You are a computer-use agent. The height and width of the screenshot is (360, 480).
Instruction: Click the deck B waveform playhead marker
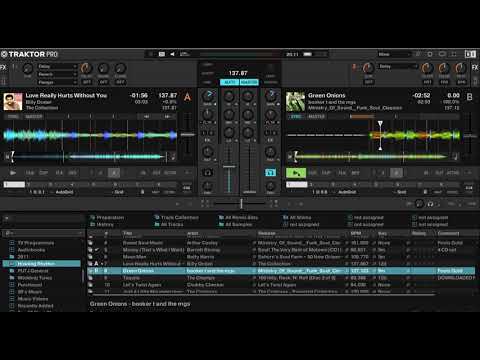tap(380, 136)
